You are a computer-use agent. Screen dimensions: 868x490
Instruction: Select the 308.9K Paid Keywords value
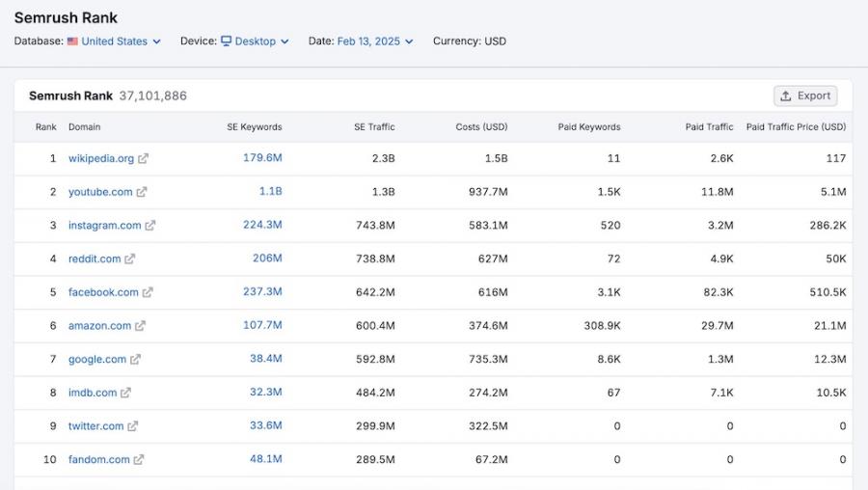602,326
